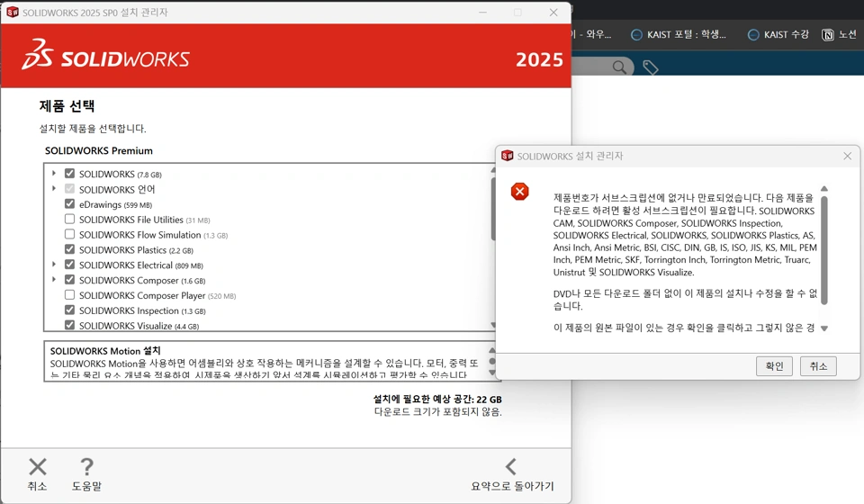Image resolution: width=864 pixels, height=504 pixels.
Task: Uncheck SOLIDWORKS Plastics checkbox
Action: point(69,249)
